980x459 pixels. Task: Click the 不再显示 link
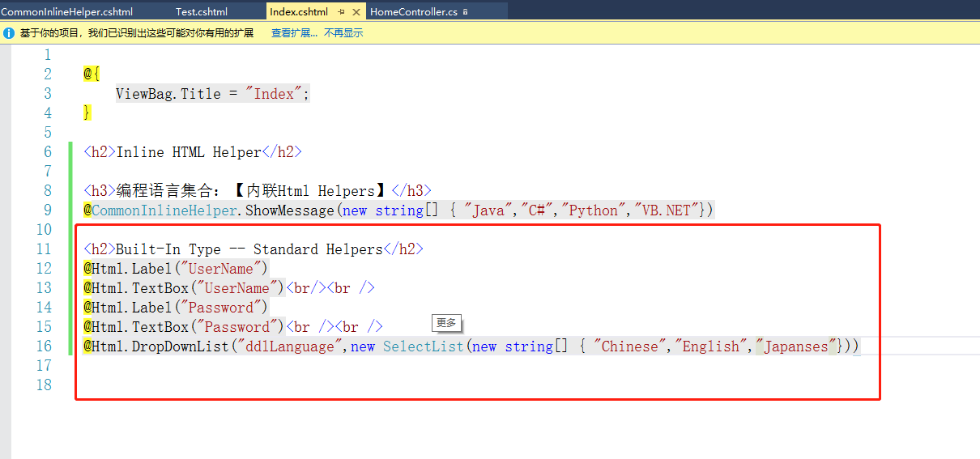coord(343,33)
